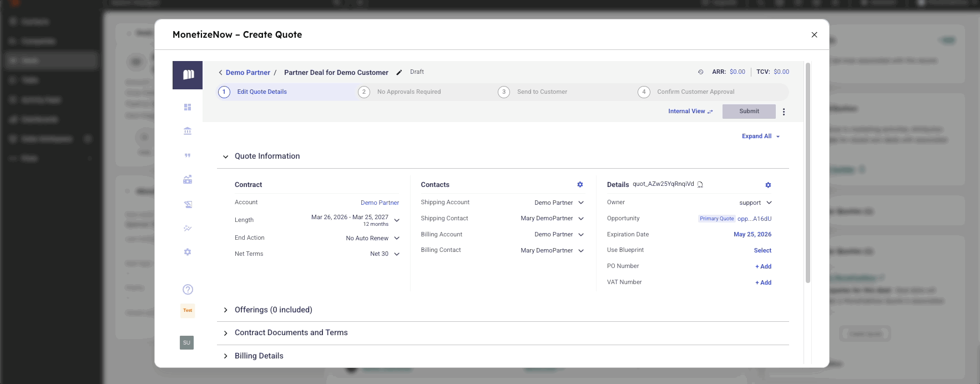Open the Shipping Contact dropdown
This screenshot has height=384, width=980.
(x=581, y=219)
